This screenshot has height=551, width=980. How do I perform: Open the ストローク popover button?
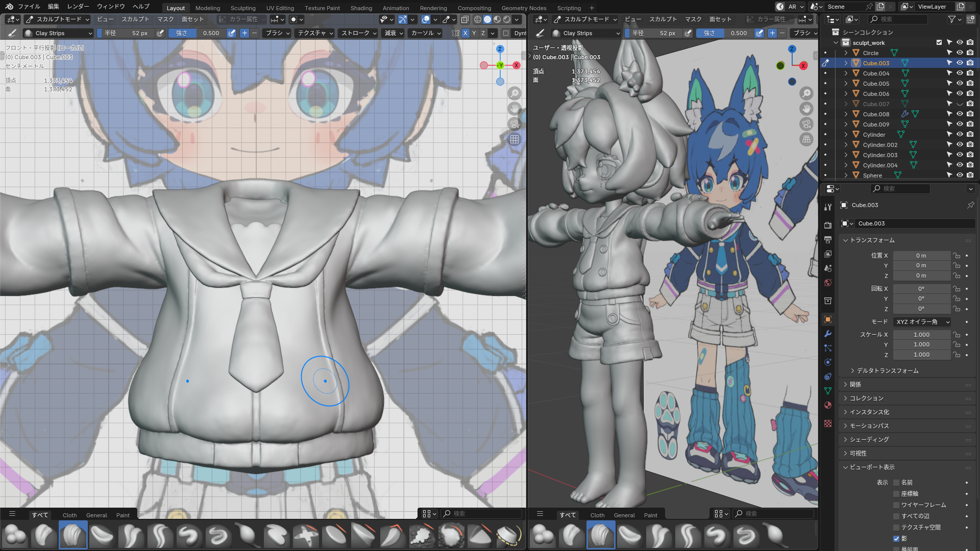[358, 33]
